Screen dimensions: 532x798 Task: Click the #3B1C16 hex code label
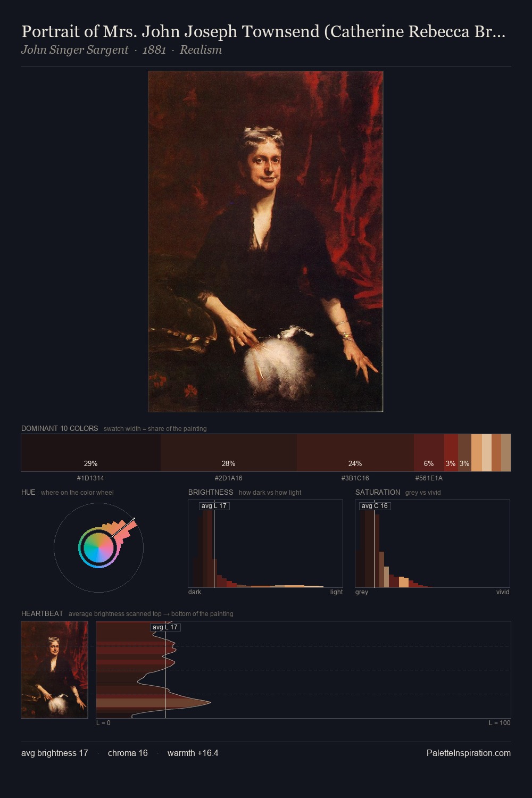pyautogui.click(x=355, y=478)
